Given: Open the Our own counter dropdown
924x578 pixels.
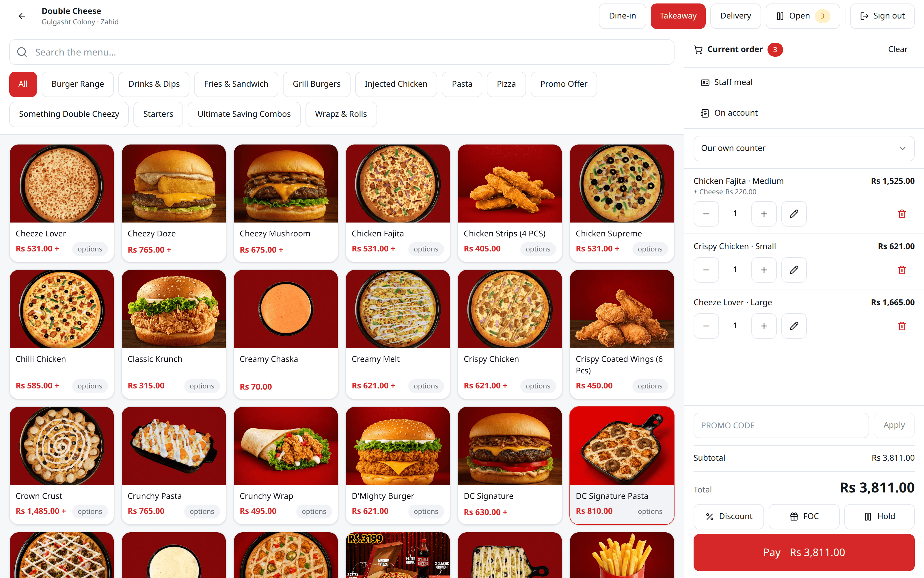Looking at the screenshot, I should tap(804, 148).
